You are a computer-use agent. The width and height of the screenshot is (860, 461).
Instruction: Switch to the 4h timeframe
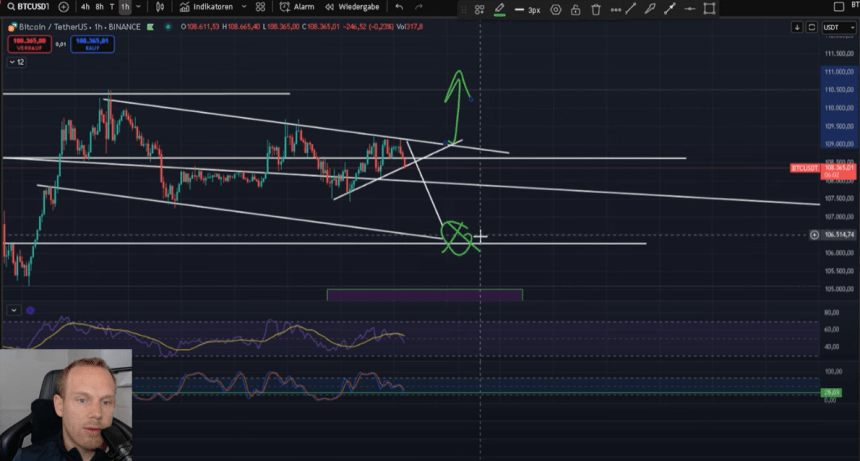pyautogui.click(x=85, y=7)
